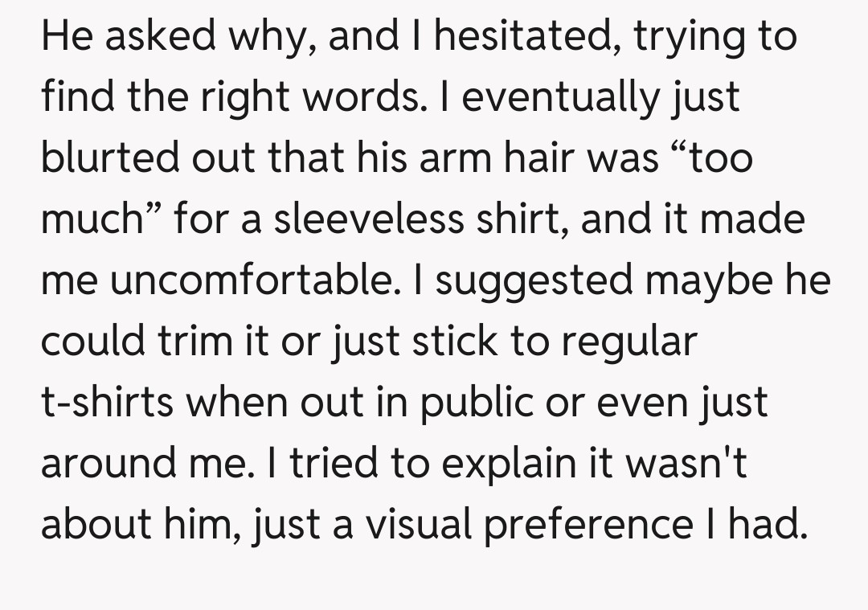Click the word "t-shirts"
868x610 pixels.
pos(107,403)
